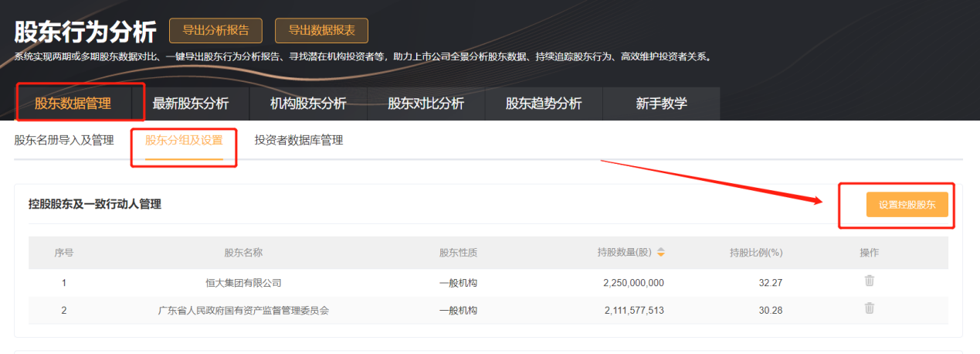Click the 30.28 percentage cell
This screenshot has height=354, width=980.
coord(771,311)
